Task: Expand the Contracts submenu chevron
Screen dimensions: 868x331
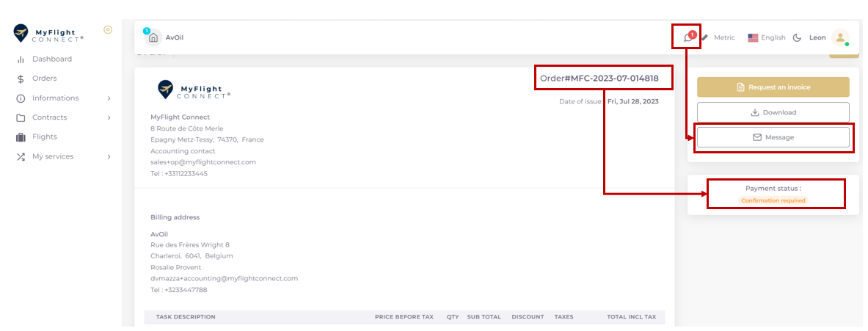Action: [x=109, y=118]
